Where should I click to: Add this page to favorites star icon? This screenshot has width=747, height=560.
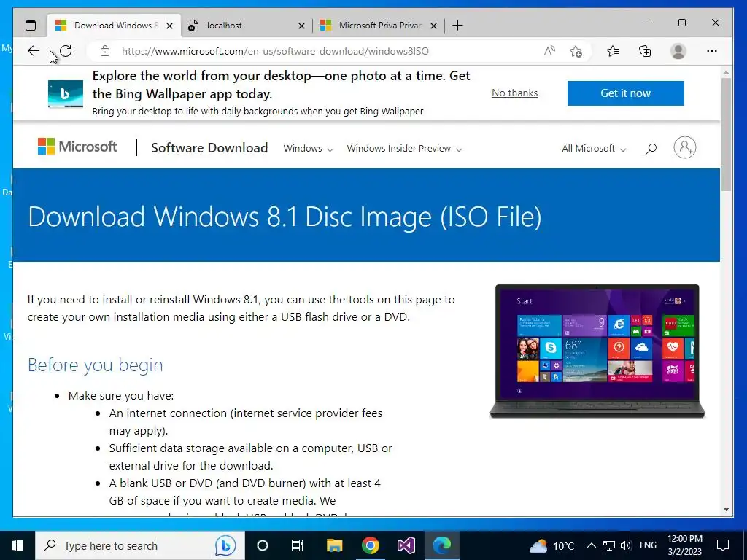(x=576, y=51)
